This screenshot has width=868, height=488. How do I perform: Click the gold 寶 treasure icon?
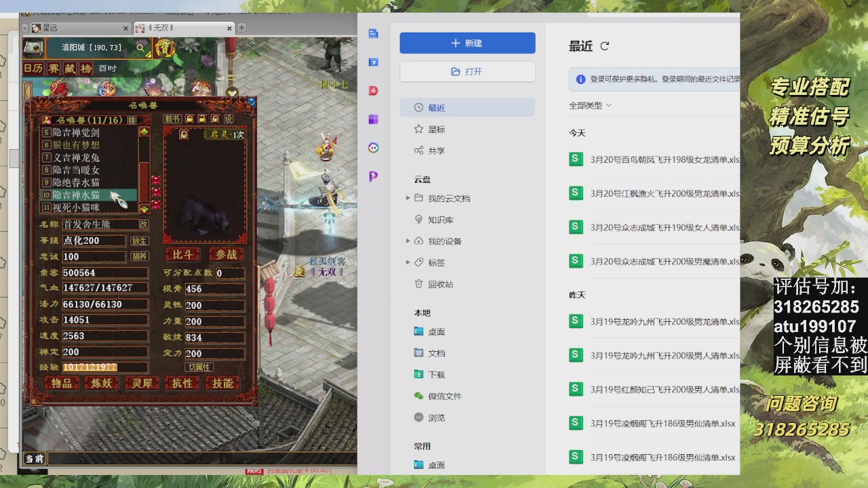(165, 48)
